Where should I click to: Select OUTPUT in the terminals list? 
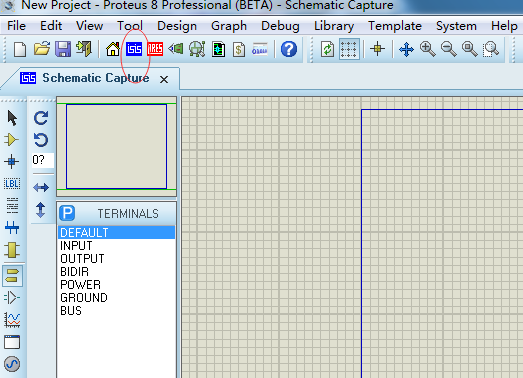(x=116, y=259)
